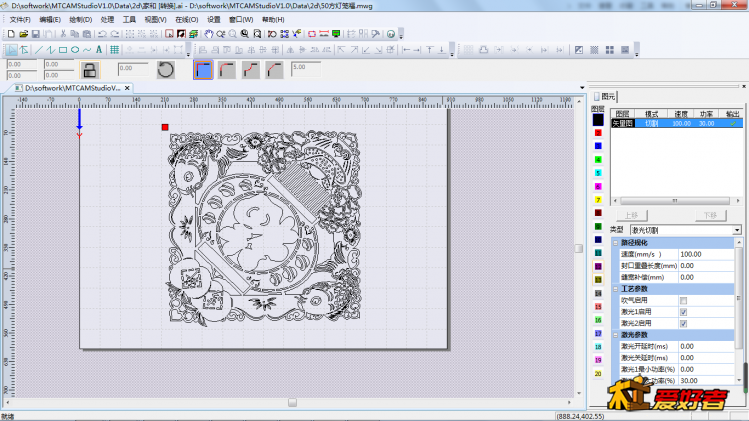Click the Redo arrow icon
Viewport: 749px width, 421px height.
[x=115, y=34]
